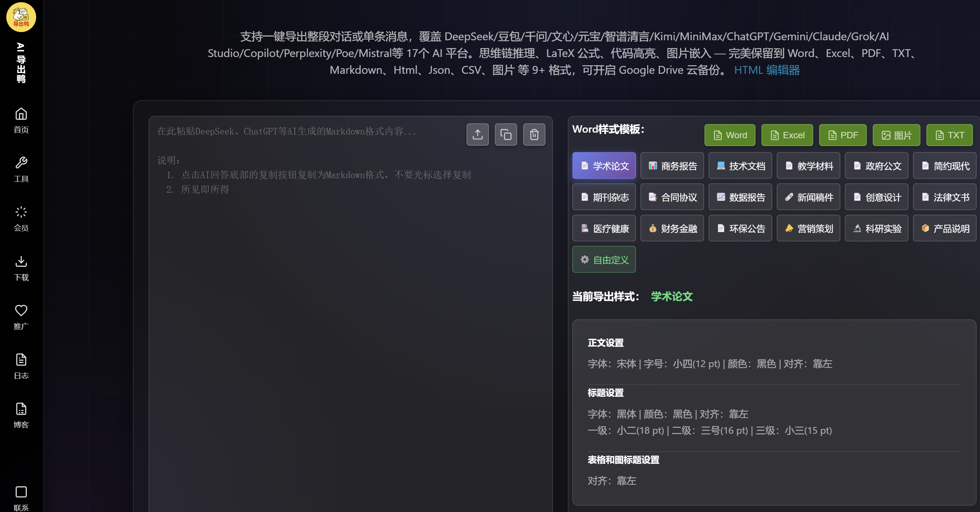Click the green 学术论文 current style text
Image resolution: width=980 pixels, height=512 pixels.
(672, 297)
